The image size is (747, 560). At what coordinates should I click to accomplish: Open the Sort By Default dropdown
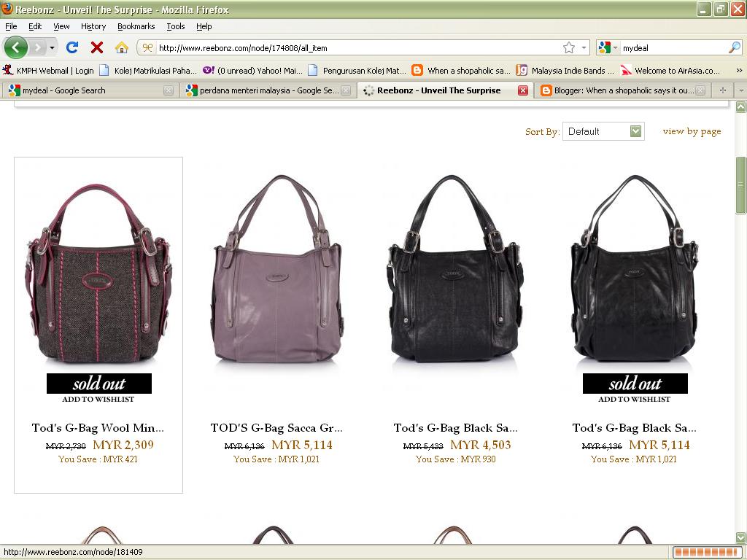[603, 131]
